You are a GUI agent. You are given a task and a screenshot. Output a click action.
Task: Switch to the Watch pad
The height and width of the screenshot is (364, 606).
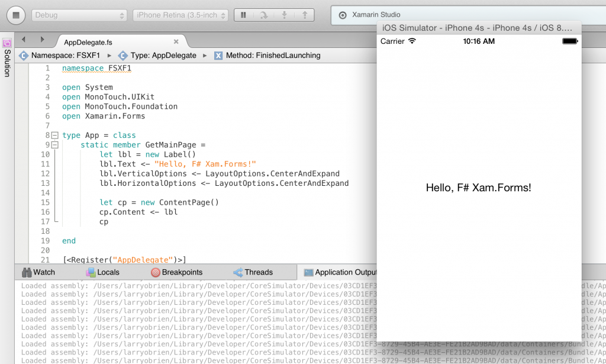point(38,272)
